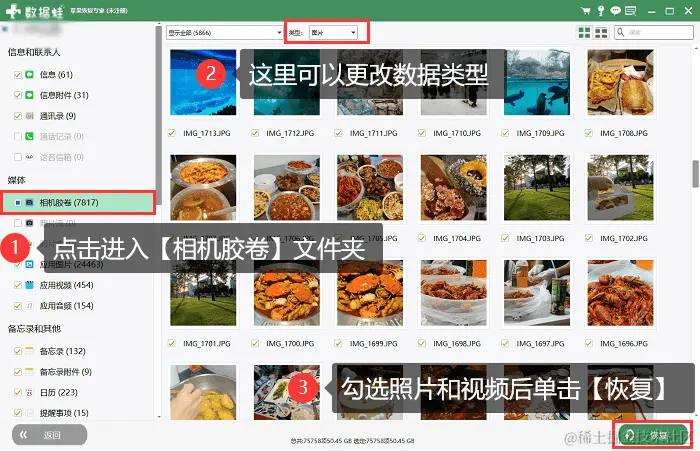Uncheck the 应用视频 (454) checkbox
The image size is (700, 451).
pyautogui.click(x=18, y=285)
